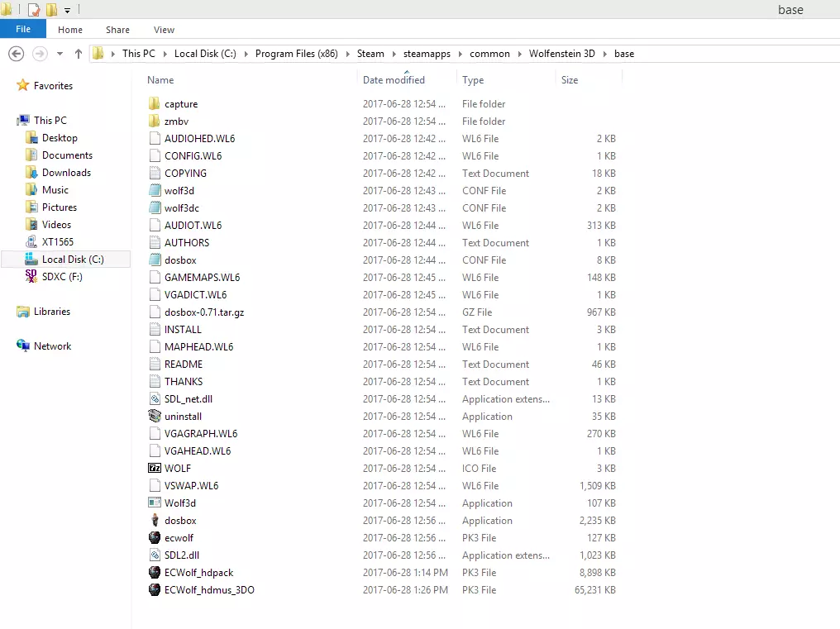The image size is (840, 629).
Task: Sort by the Size column header
Action: pyautogui.click(x=570, y=80)
